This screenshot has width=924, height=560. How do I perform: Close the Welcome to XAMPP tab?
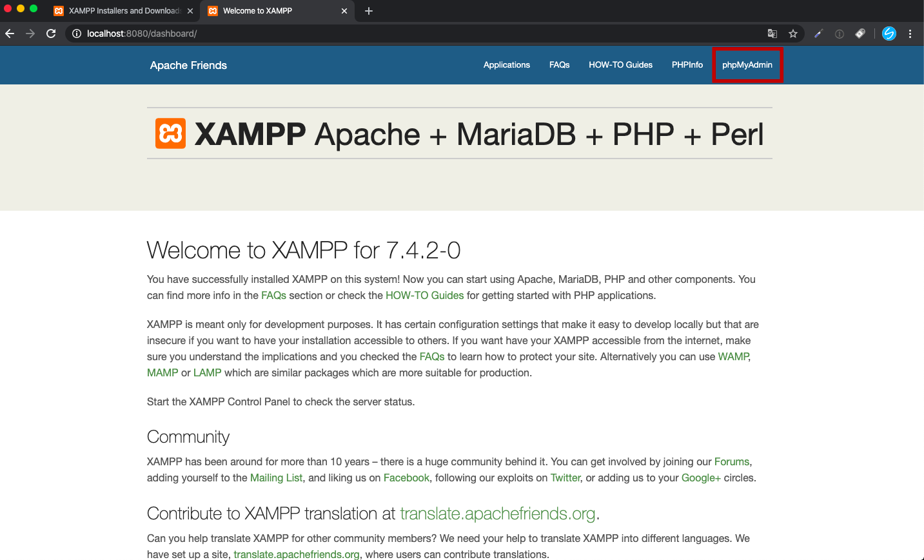coord(344,11)
